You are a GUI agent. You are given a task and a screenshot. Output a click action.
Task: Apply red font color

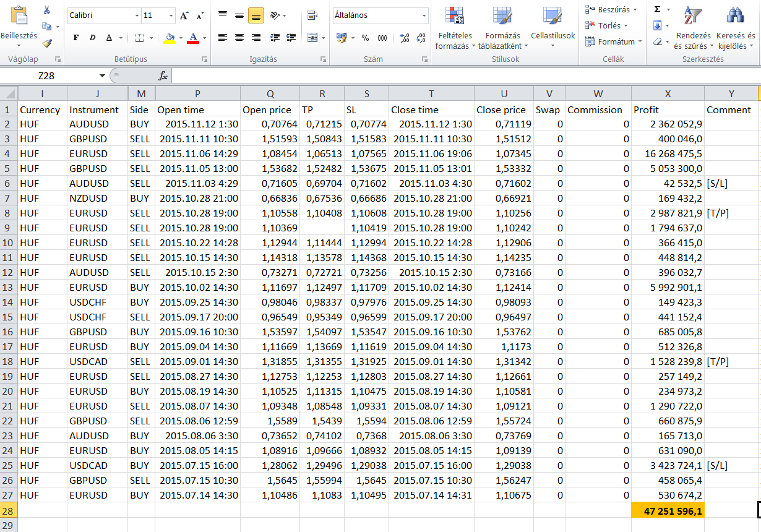192,38
